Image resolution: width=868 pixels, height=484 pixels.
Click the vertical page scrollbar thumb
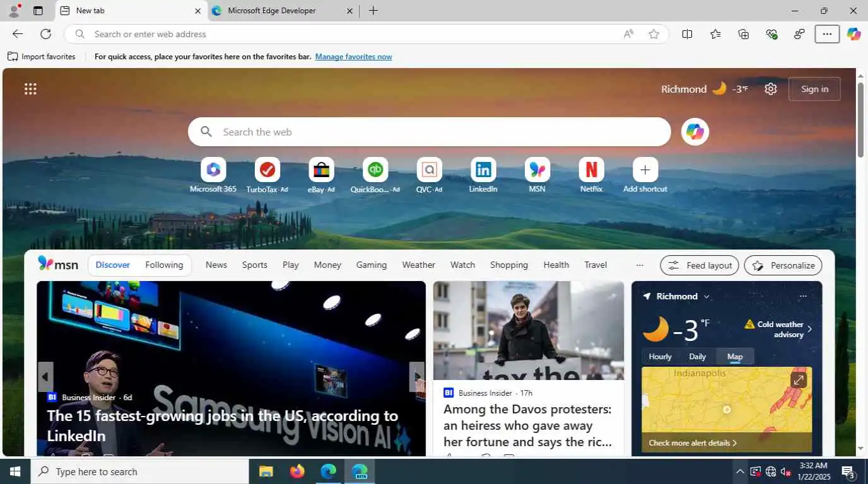tap(860, 120)
